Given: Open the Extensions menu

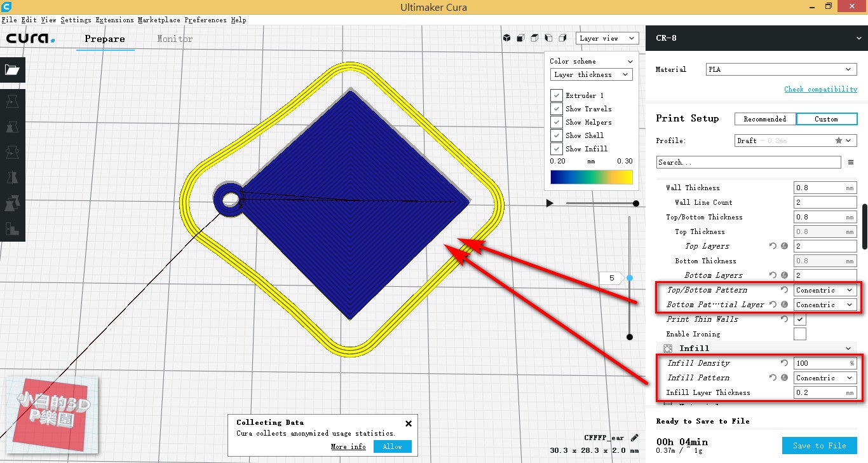Looking at the screenshot, I should 114,20.
